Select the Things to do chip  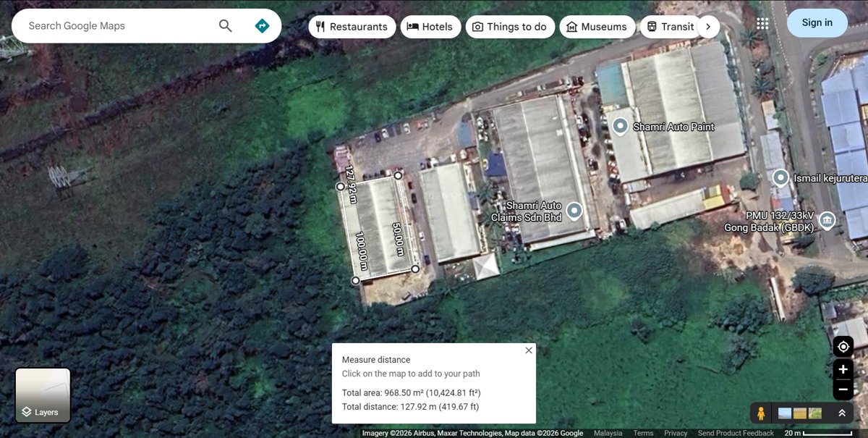coord(510,27)
